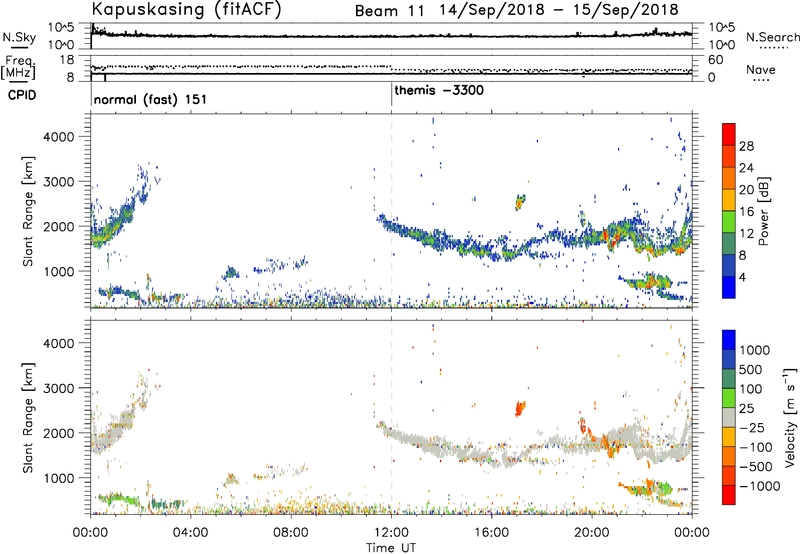This screenshot has width=800, height=554.
Task: Click the gray segment of the Velocity colorbar
Action: [x=729, y=417]
